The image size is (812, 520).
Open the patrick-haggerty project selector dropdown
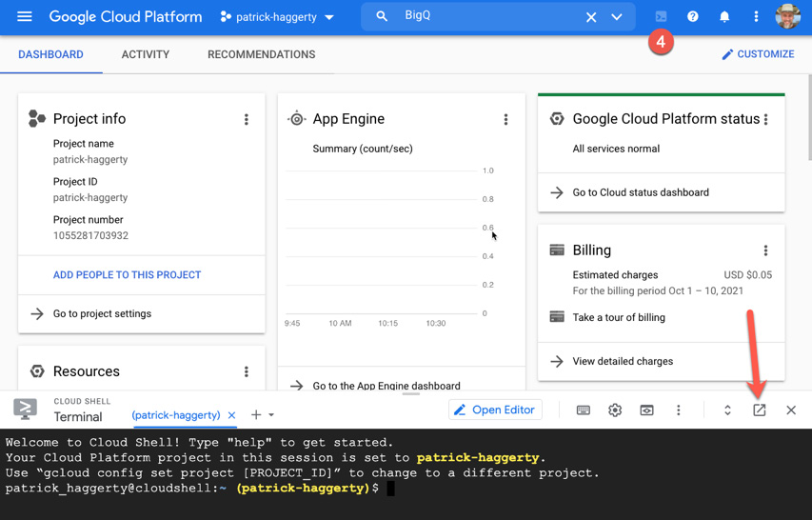click(x=277, y=17)
